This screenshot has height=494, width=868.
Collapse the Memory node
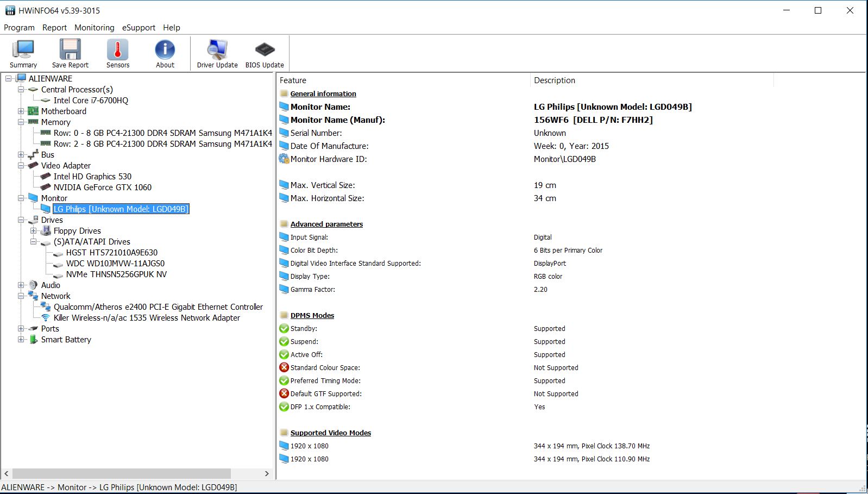coord(21,122)
